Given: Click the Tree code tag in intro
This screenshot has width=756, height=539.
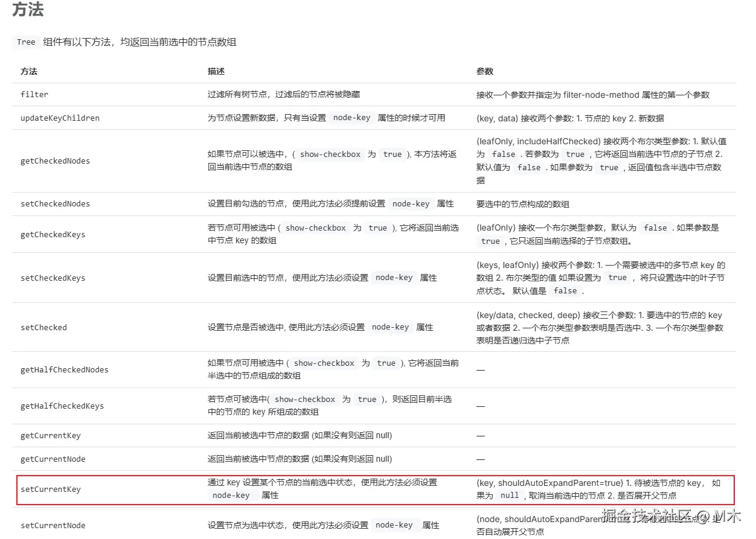Looking at the screenshot, I should point(26,42).
